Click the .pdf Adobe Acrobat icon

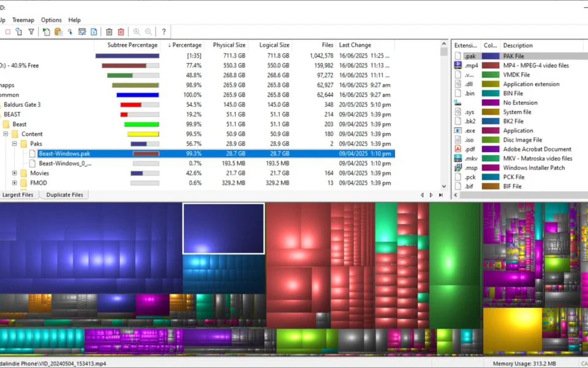tap(458, 149)
